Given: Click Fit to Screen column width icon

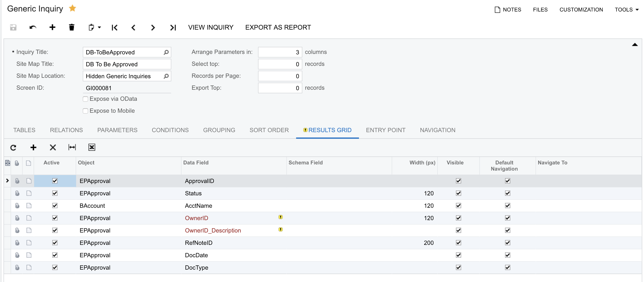Looking at the screenshot, I should coord(72,147).
